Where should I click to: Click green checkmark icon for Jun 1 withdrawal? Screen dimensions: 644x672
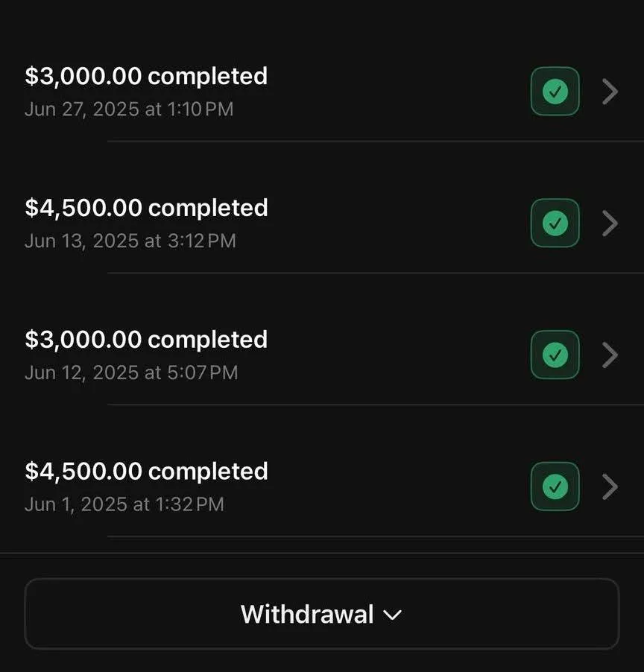(555, 486)
